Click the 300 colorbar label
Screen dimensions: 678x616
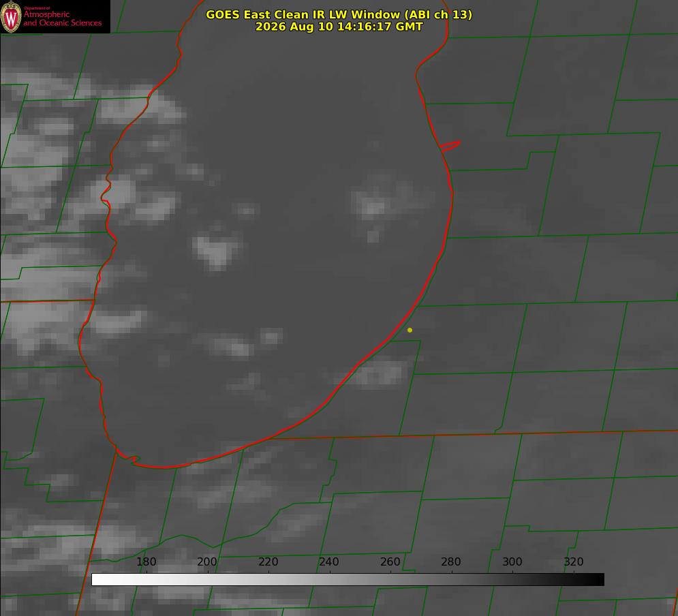512,561
